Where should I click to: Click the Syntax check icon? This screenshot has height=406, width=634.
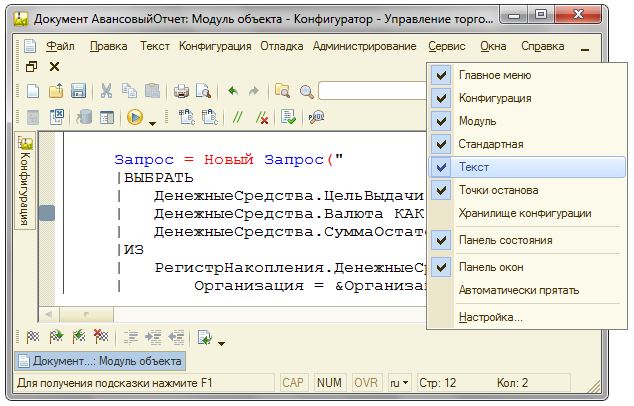(x=288, y=118)
